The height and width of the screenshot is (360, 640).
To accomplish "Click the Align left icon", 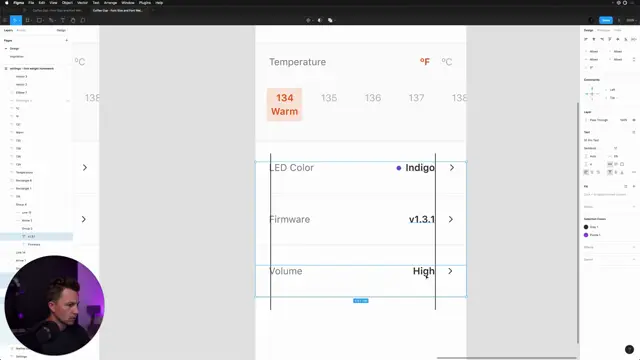I will click(x=586, y=39).
